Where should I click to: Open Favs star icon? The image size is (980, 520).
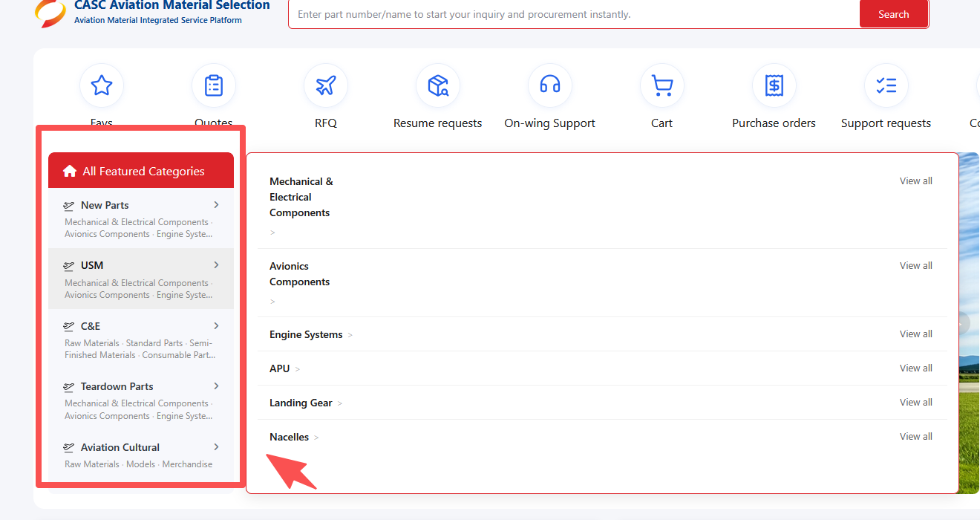(x=102, y=85)
